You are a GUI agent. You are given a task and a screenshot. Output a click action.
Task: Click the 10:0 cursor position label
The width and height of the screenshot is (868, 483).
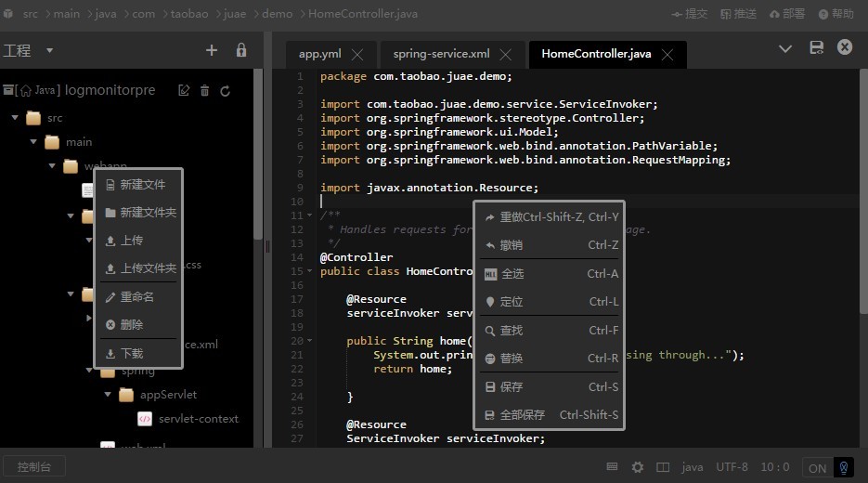tap(775, 467)
